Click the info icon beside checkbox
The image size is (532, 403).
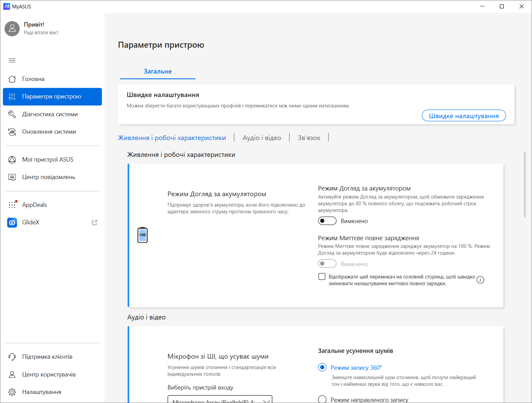(x=480, y=280)
